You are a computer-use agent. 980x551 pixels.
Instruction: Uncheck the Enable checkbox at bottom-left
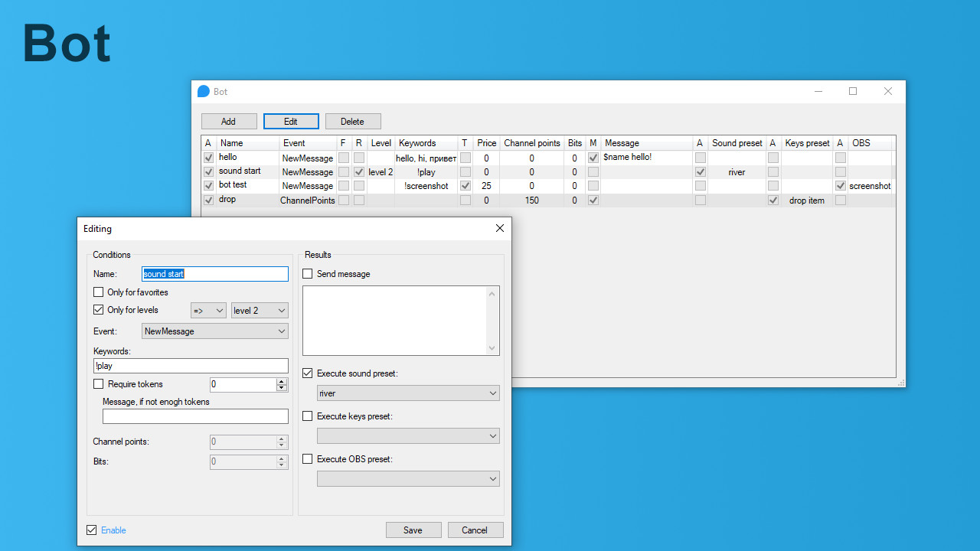tap(92, 530)
